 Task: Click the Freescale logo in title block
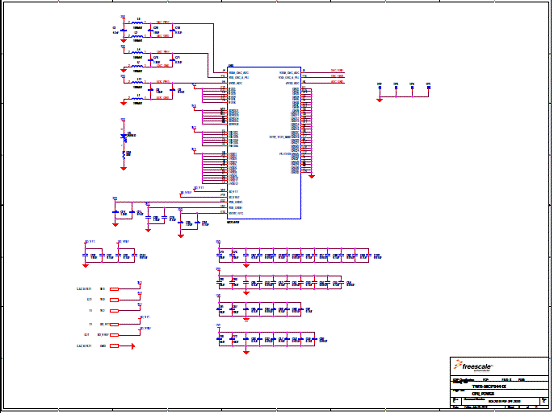[x=473, y=366]
